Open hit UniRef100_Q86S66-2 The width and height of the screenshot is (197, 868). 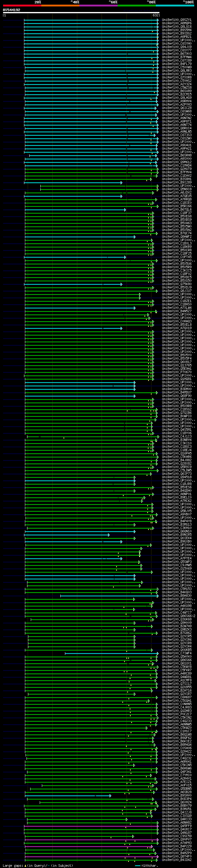point(179,616)
